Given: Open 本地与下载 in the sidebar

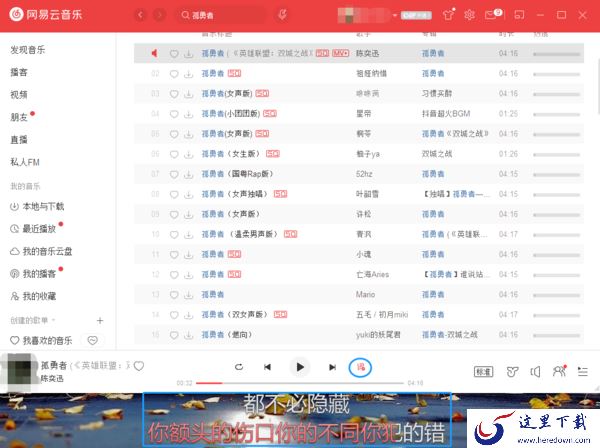Looking at the screenshot, I should pyautogui.click(x=37, y=207).
